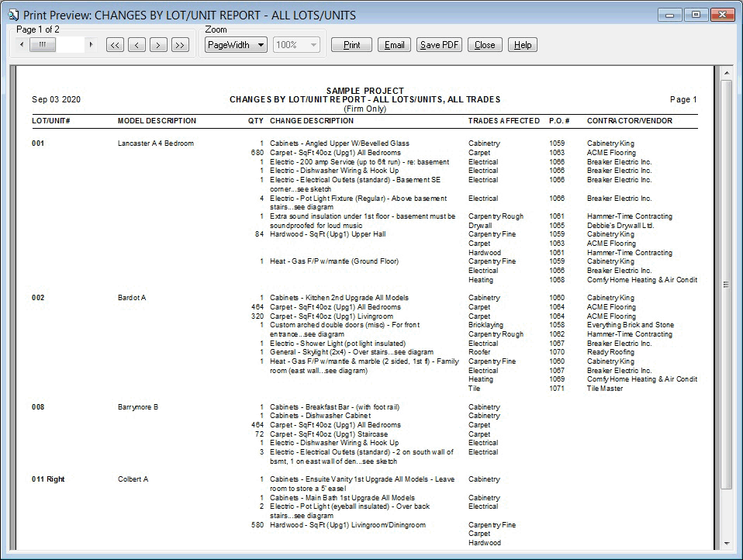This screenshot has width=743, height=560.
Task: Click the page slider left arrow
Action: (x=22, y=44)
